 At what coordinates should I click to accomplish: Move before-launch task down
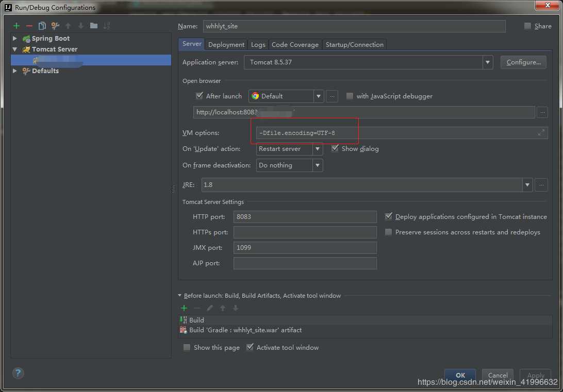tap(236, 308)
